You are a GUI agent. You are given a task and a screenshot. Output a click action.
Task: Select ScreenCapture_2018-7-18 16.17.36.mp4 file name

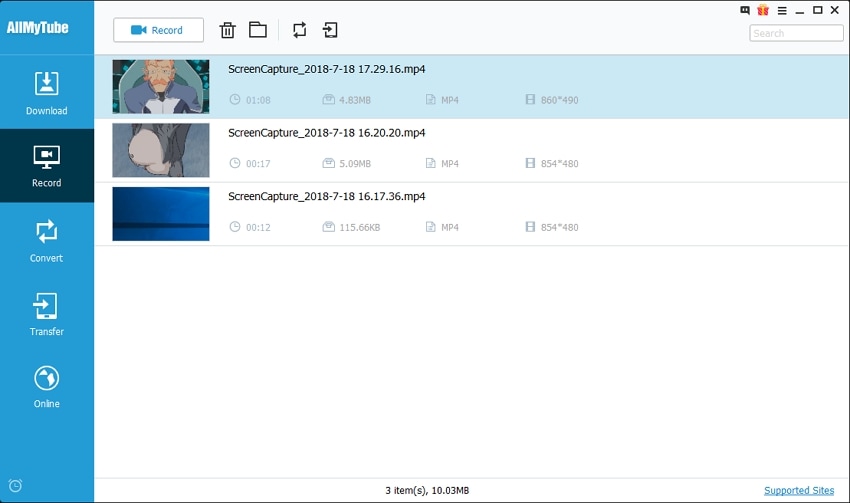(x=327, y=196)
